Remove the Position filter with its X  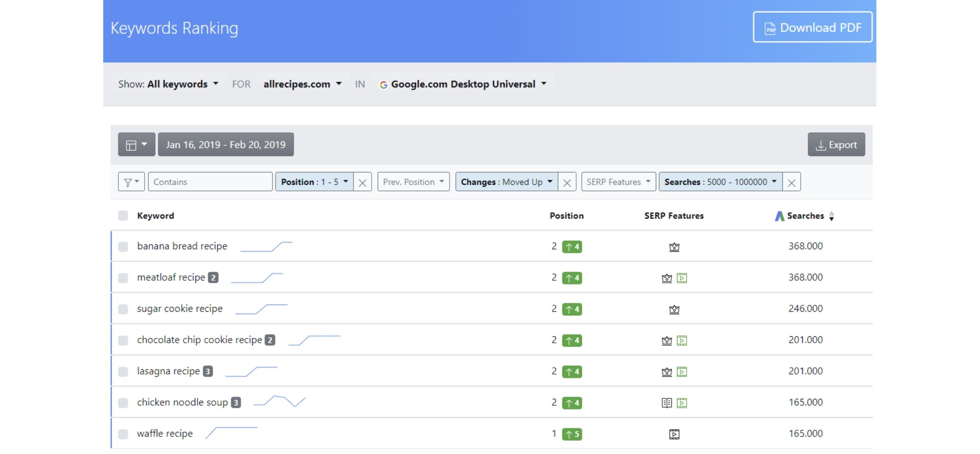tap(363, 182)
